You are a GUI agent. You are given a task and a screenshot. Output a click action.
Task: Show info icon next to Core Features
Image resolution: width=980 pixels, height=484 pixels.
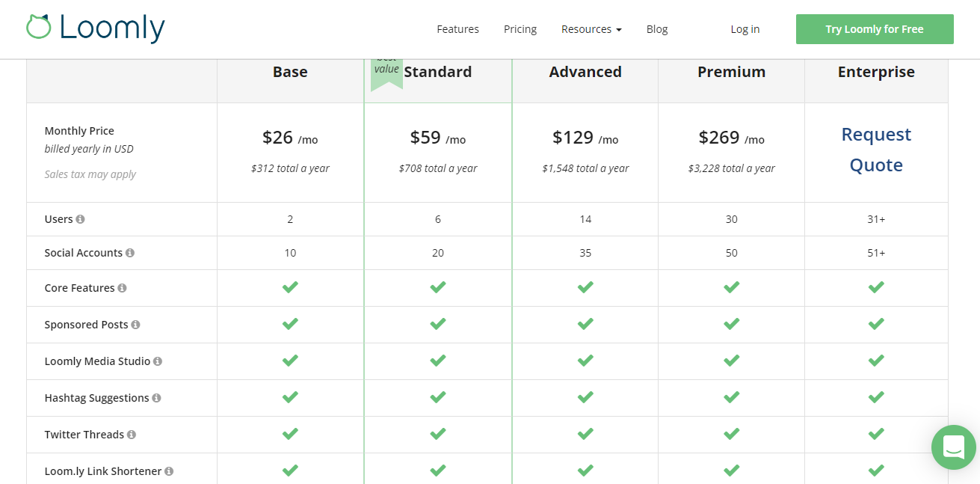pyautogui.click(x=123, y=288)
